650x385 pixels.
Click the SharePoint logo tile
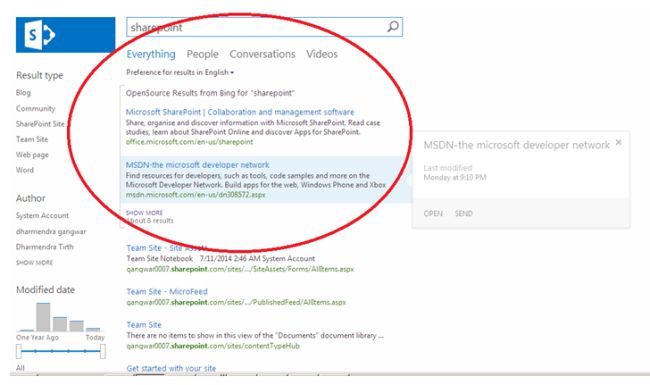pyautogui.click(x=65, y=35)
